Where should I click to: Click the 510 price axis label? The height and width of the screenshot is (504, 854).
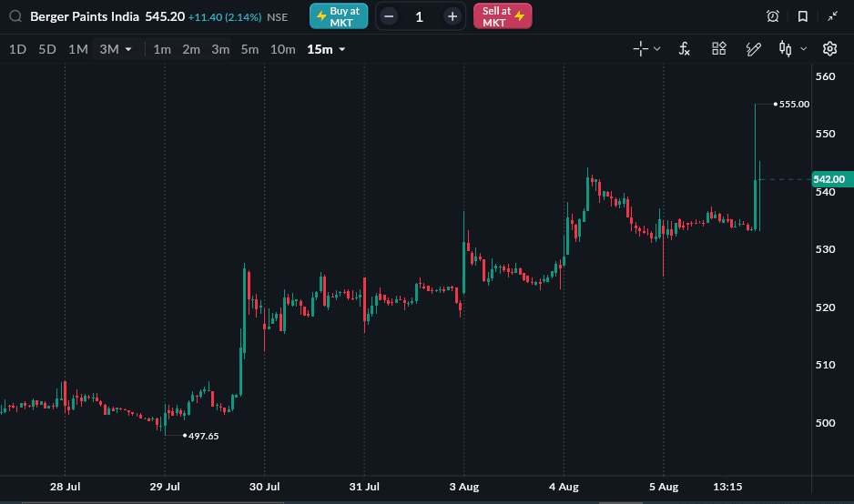[825, 365]
